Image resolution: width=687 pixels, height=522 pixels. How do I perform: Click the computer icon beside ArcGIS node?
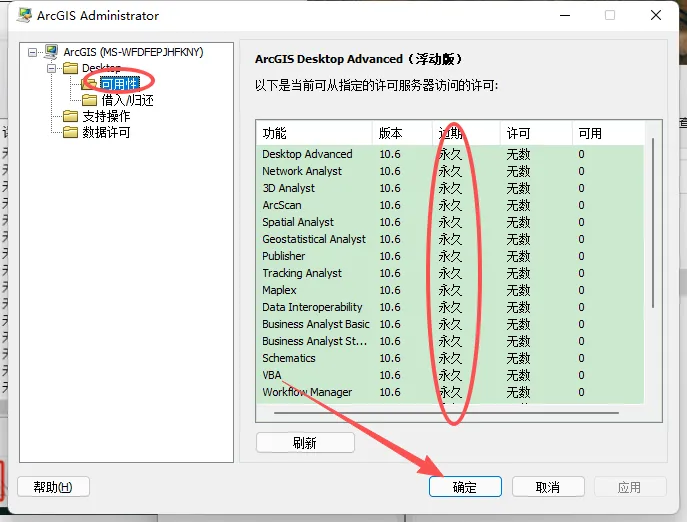(51, 52)
